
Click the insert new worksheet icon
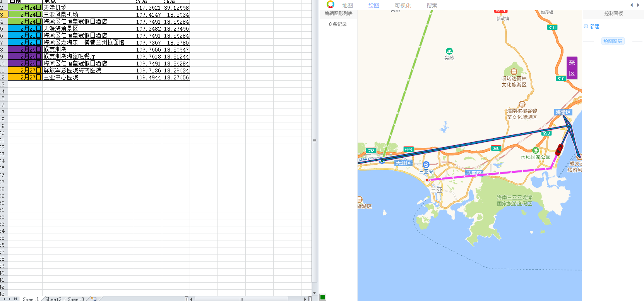(94, 299)
